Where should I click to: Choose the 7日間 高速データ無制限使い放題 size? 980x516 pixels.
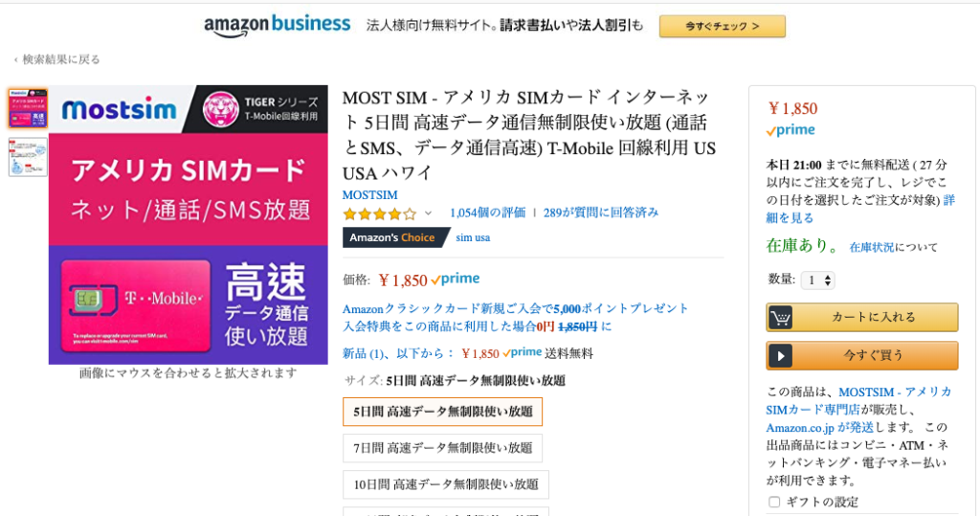pos(442,448)
